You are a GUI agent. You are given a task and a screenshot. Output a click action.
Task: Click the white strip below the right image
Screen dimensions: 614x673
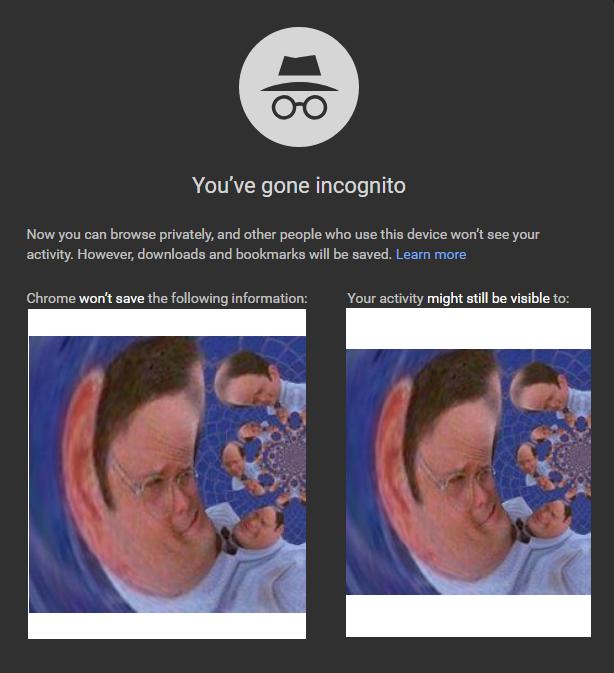point(468,616)
